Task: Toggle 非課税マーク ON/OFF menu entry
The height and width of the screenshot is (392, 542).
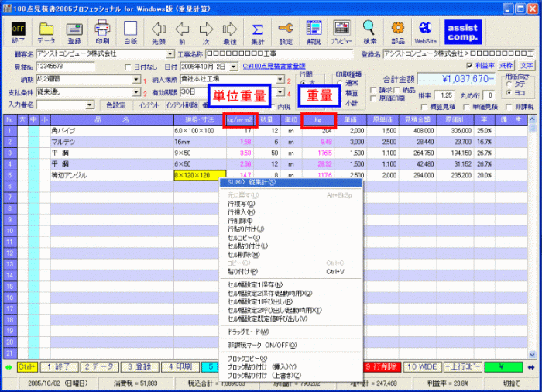Action: click(x=291, y=346)
